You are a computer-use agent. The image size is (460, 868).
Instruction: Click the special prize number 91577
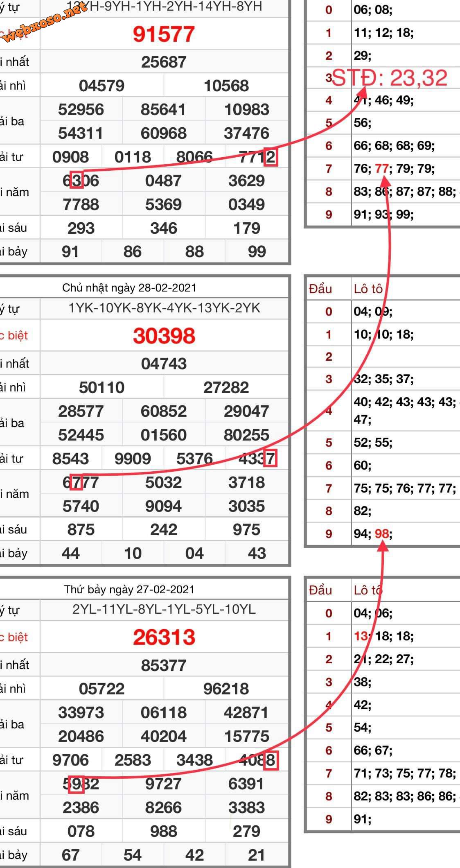tap(164, 34)
